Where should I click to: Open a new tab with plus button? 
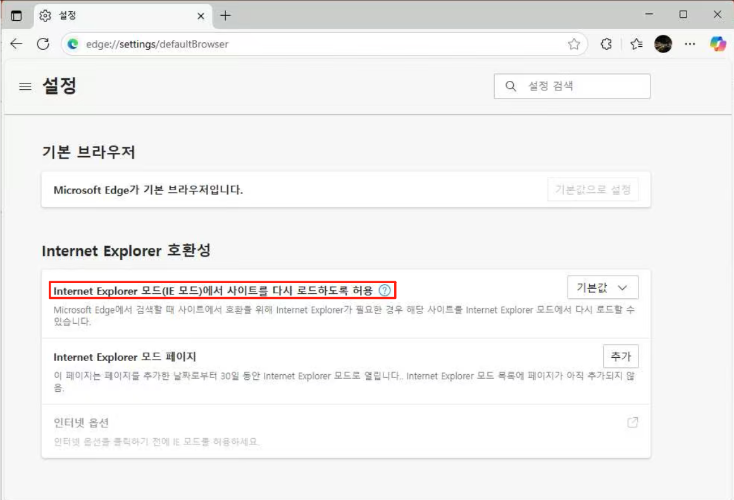[x=226, y=16]
